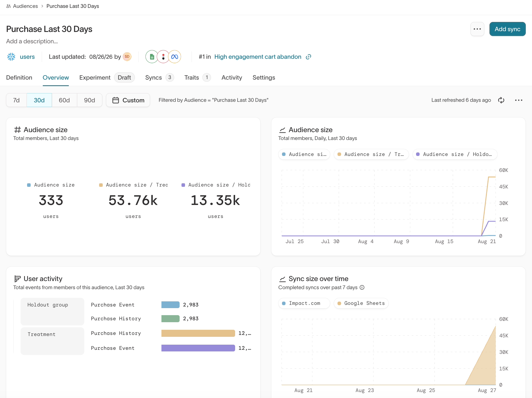The width and height of the screenshot is (532, 398).
Task: Click the Add sync button
Action: click(x=507, y=29)
